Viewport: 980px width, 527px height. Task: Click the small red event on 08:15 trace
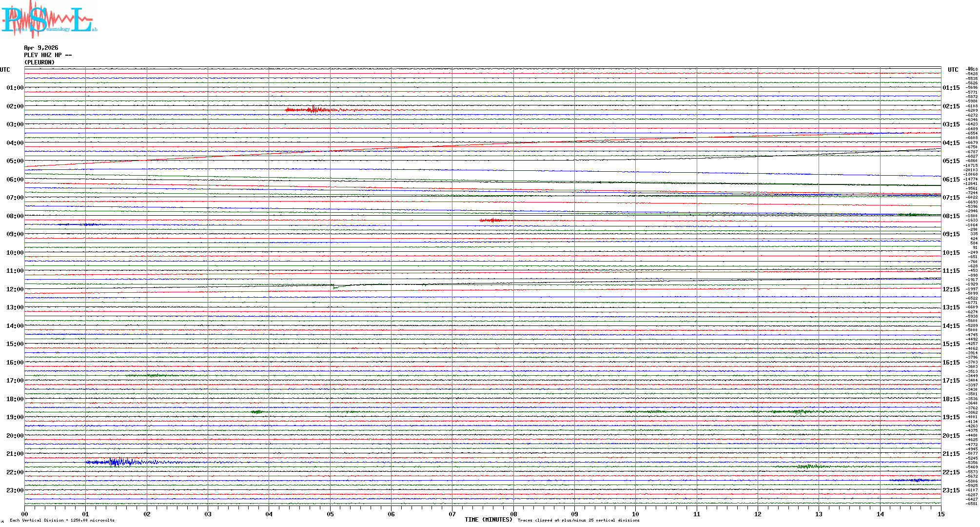point(493,221)
